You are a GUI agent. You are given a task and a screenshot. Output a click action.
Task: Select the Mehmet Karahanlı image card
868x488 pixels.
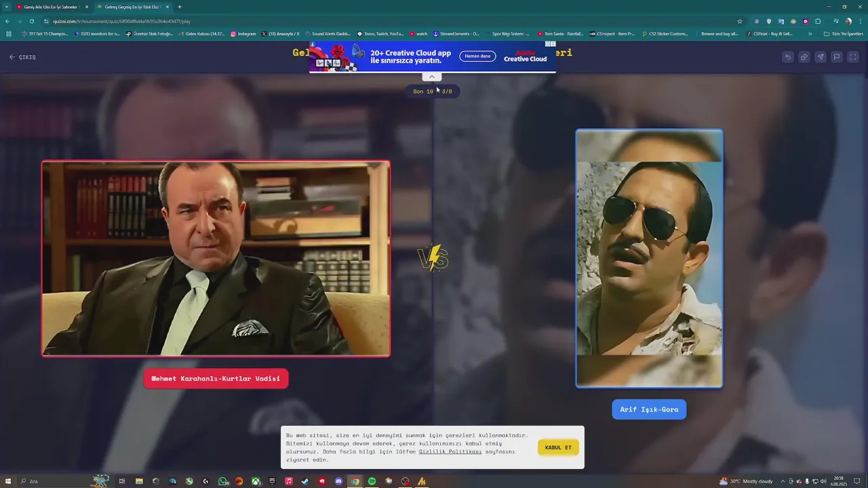[216, 258]
